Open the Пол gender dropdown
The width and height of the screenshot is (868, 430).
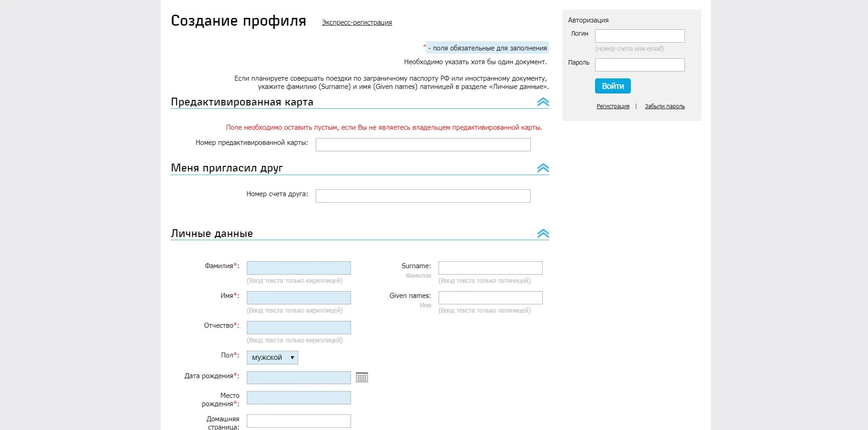pyautogui.click(x=273, y=358)
